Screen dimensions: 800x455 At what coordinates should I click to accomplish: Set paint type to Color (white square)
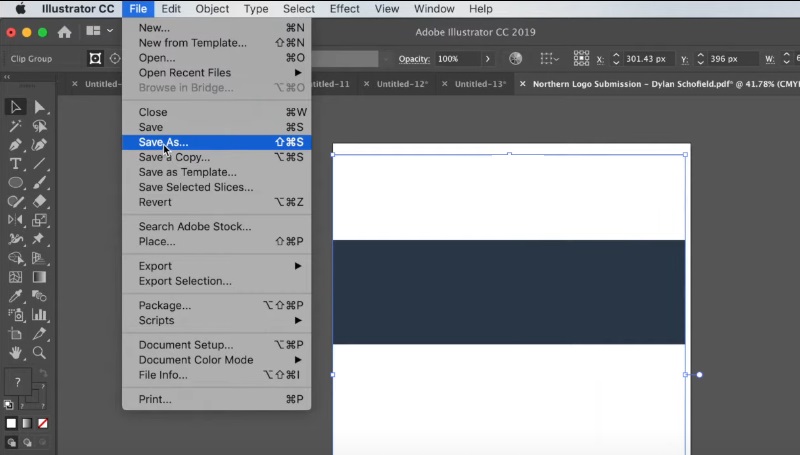pos(11,423)
